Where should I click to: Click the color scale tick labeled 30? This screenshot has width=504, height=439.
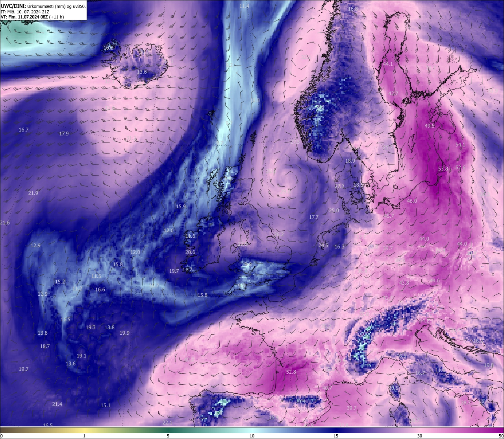pos(420,435)
